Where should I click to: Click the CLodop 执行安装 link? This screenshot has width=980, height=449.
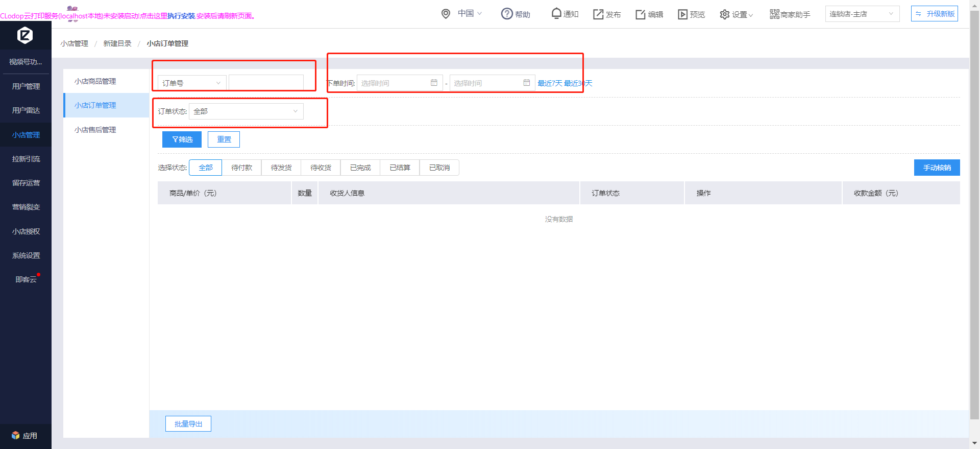point(181,16)
